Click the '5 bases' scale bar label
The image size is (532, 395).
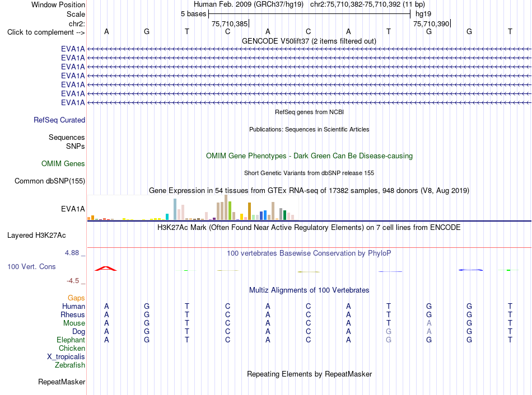coord(193,14)
